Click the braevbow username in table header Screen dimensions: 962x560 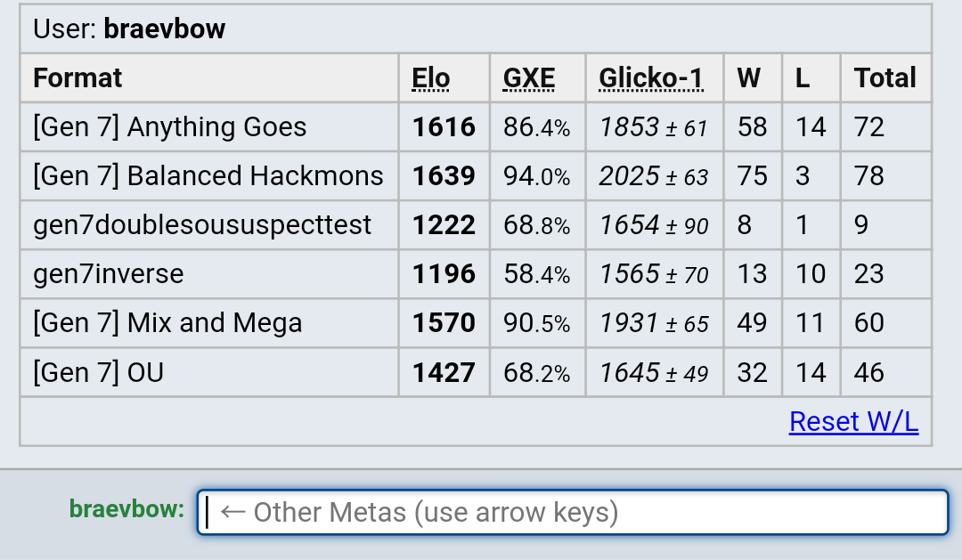(x=165, y=28)
